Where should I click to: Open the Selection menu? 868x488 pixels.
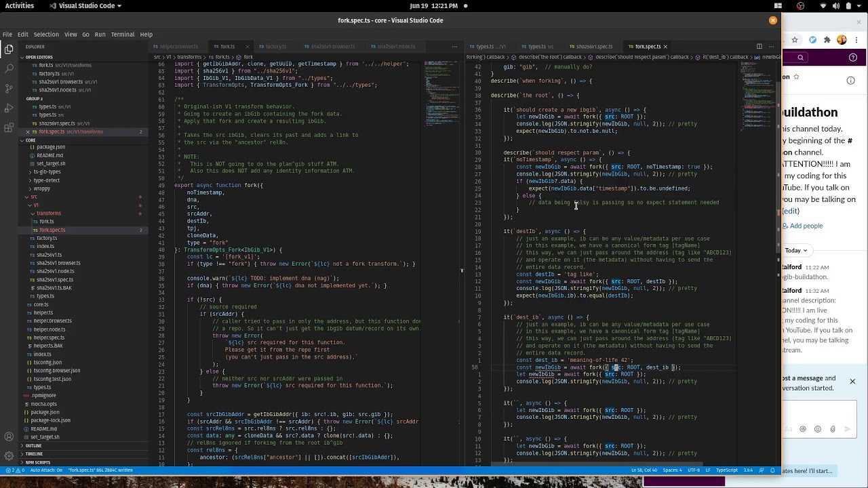coord(46,34)
